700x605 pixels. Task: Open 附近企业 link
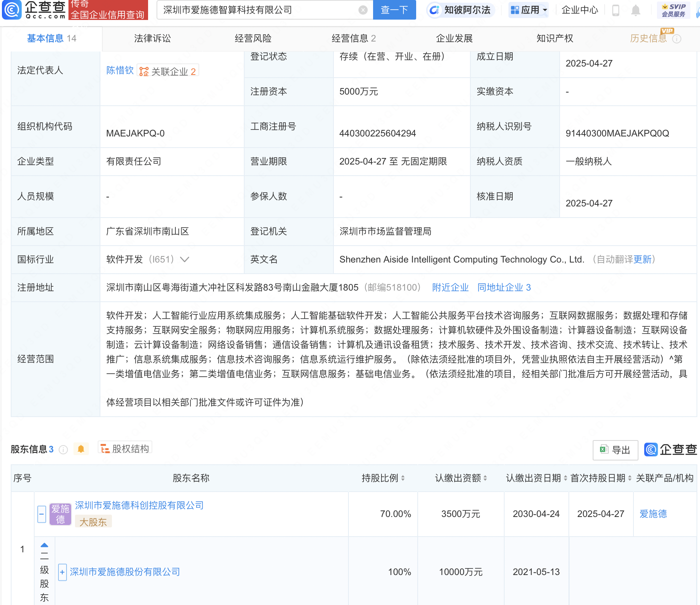coord(450,288)
